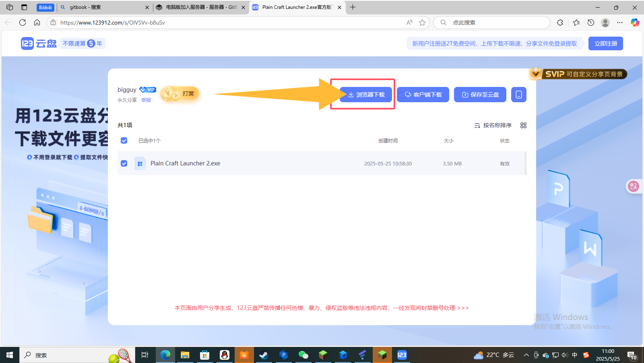Add this page to favorites star
This screenshot has width=644, height=363.
(x=422, y=23)
